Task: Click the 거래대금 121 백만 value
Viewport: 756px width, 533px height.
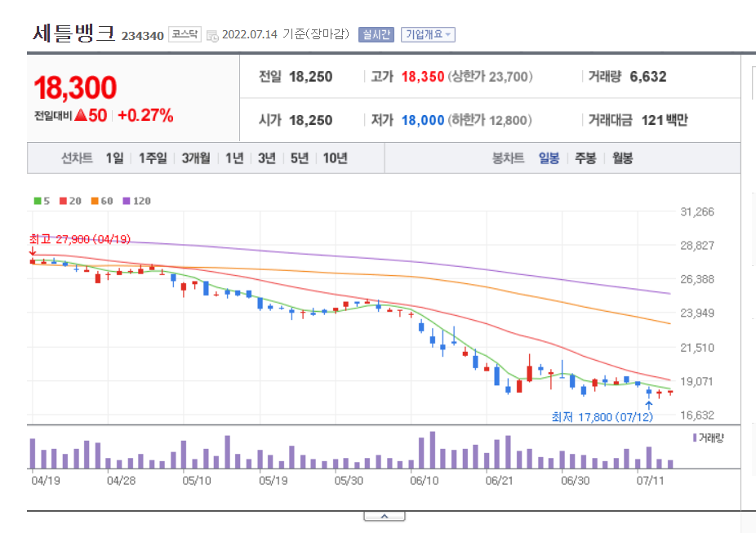Action: click(665, 120)
